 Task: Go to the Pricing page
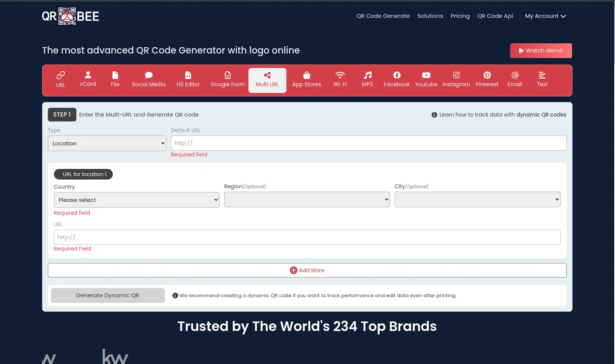[460, 16]
